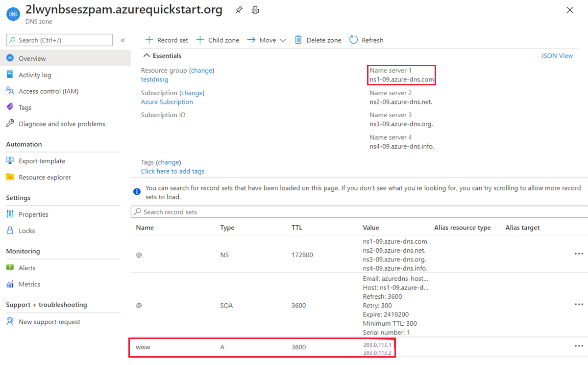Add a new Record set
The width and height of the screenshot is (588, 365).
coord(167,40)
